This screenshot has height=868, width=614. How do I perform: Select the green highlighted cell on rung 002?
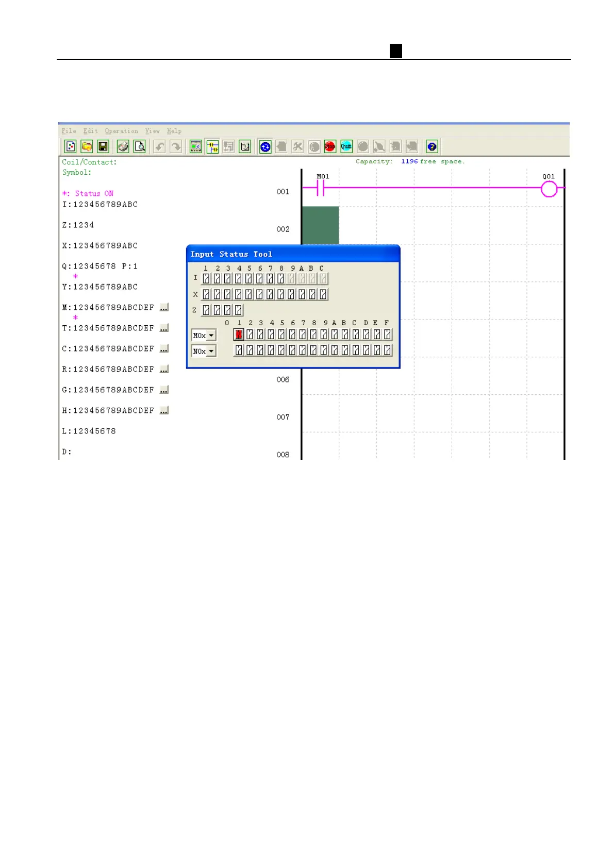[320, 225]
